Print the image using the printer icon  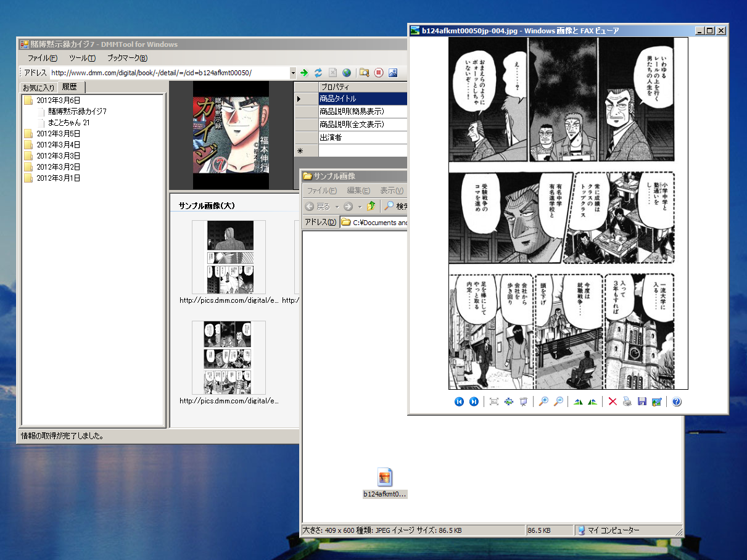pyautogui.click(x=627, y=401)
